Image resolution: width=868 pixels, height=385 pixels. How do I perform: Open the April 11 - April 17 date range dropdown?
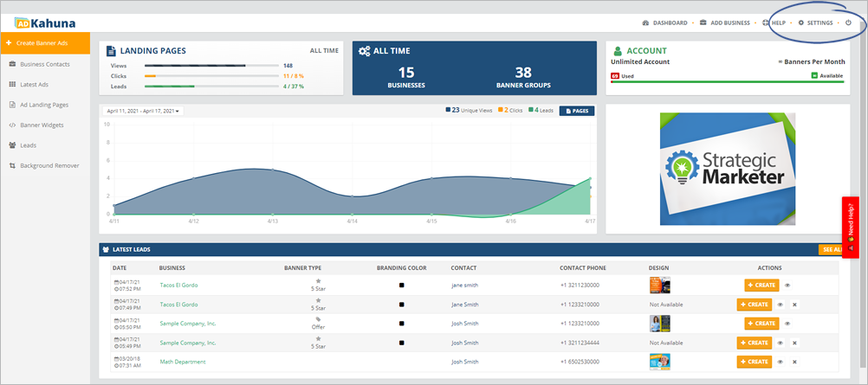pyautogui.click(x=142, y=112)
